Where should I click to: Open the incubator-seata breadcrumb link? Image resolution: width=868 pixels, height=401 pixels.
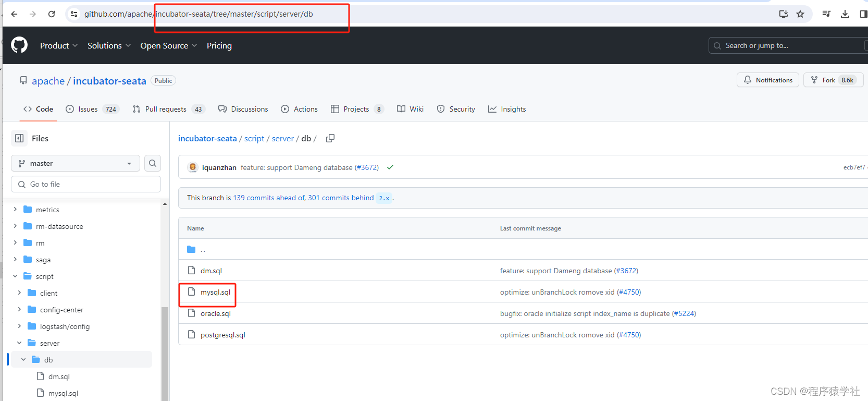(x=207, y=138)
